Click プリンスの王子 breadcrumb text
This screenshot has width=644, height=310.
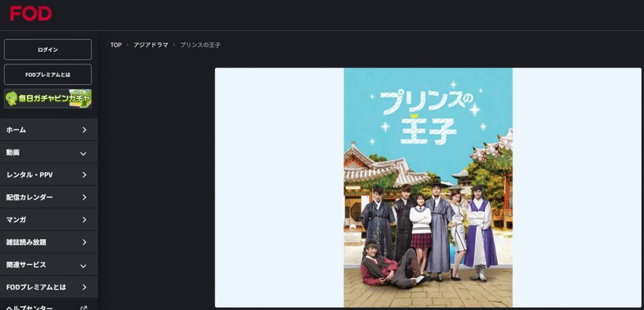(200, 44)
